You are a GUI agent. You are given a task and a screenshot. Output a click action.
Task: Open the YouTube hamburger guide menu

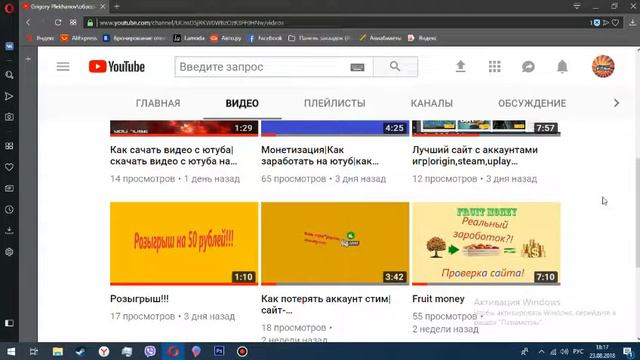(63, 67)
